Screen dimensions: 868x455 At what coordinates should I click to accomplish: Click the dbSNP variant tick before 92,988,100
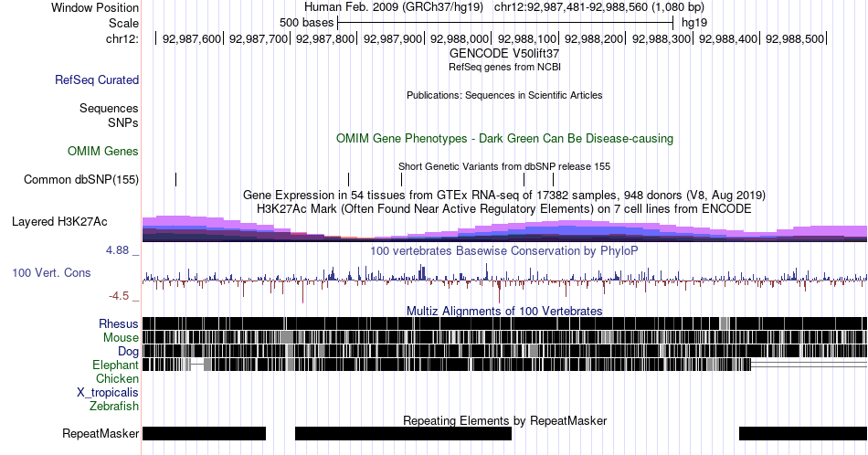553,179
